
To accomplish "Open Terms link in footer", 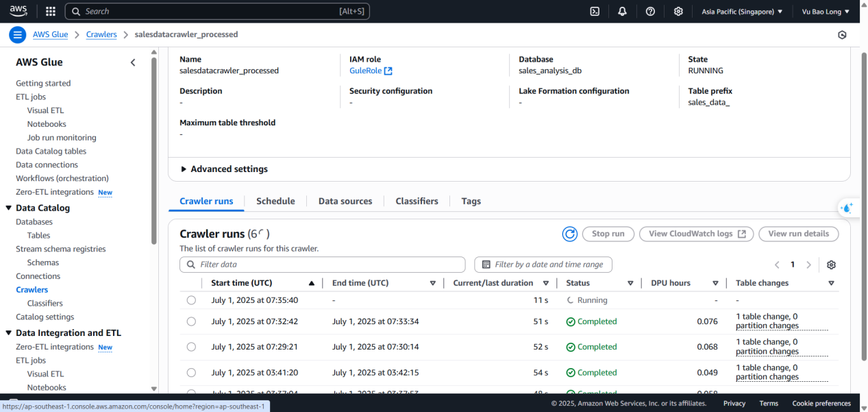I will click(769, 404).
